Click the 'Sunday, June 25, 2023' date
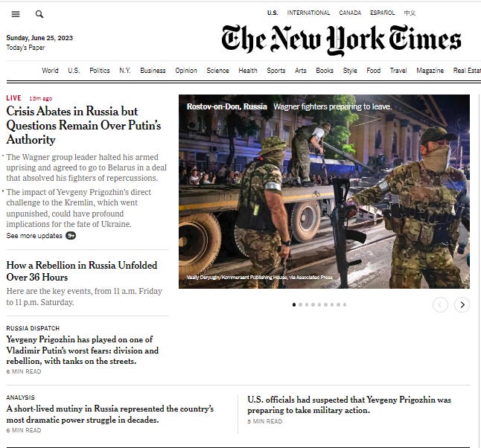 coord(39,38)
